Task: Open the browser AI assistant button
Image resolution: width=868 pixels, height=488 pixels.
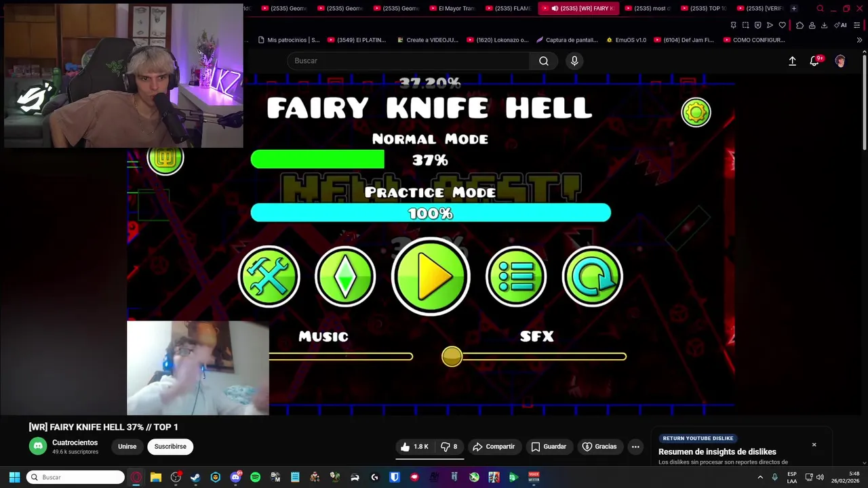Action: [x=840, y=25]
